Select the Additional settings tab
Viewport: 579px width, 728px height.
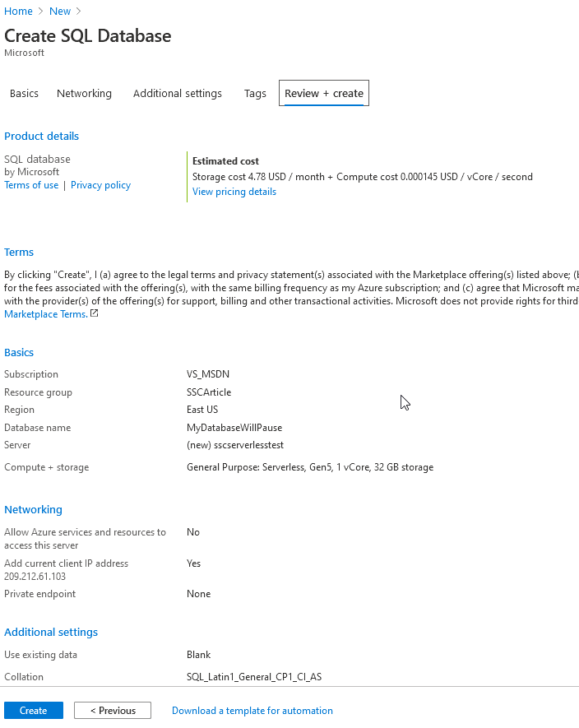coord(178,94)
